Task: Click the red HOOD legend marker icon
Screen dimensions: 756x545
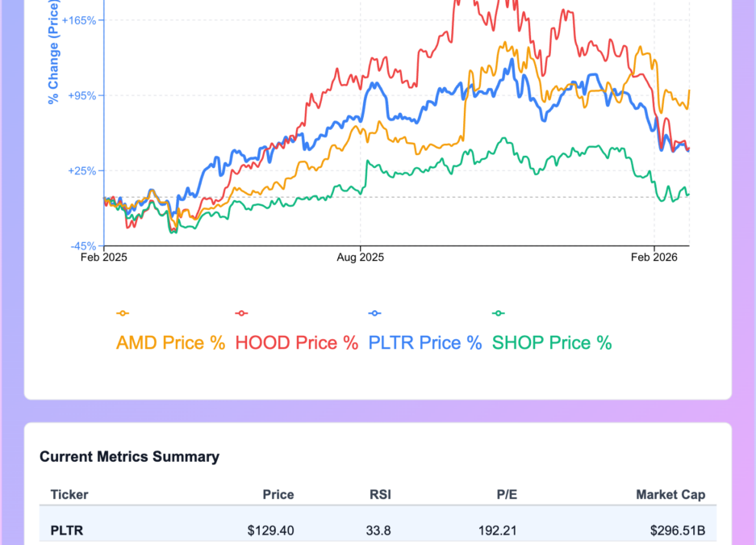Action: (241, 313)
